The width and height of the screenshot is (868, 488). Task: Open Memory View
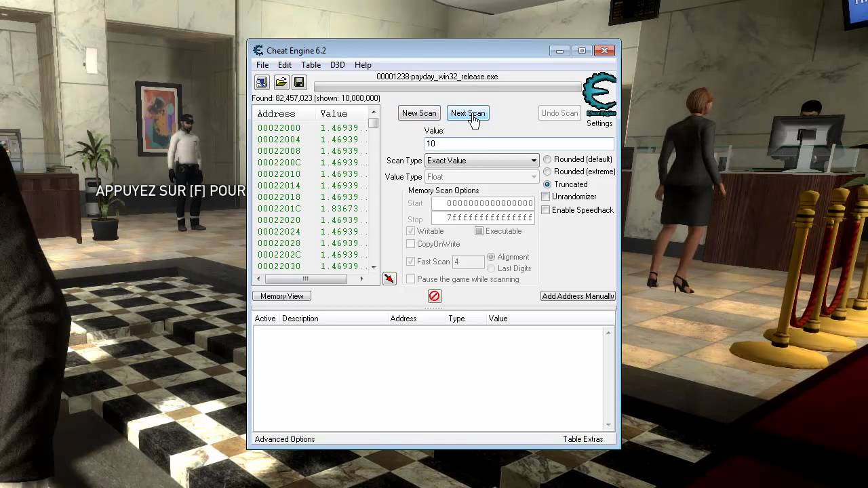click(x=282, y=296)
